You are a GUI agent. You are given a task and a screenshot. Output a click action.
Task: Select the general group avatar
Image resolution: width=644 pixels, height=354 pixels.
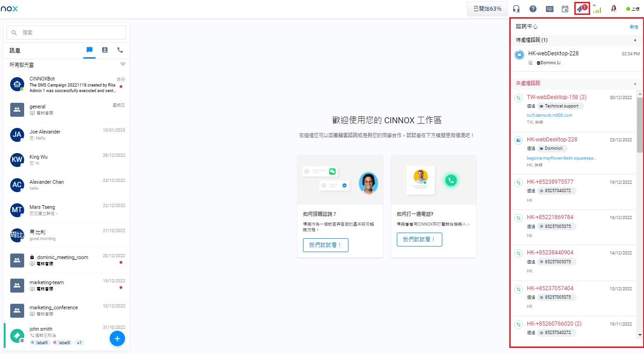click(17, 109)
